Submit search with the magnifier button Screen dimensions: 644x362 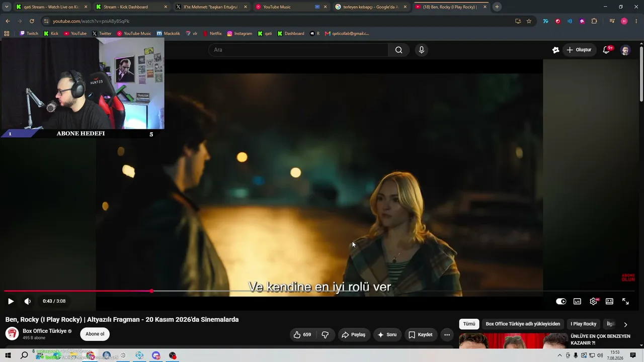tap(399, 50)
